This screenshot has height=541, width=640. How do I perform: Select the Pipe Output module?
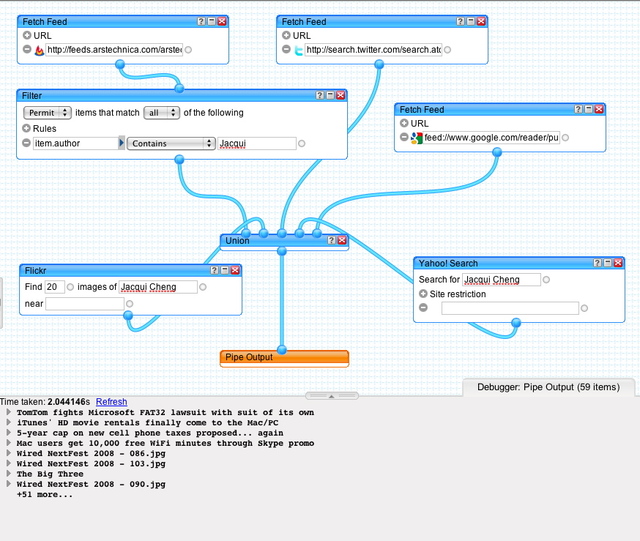pyautogui.click(x=284, y=358)
